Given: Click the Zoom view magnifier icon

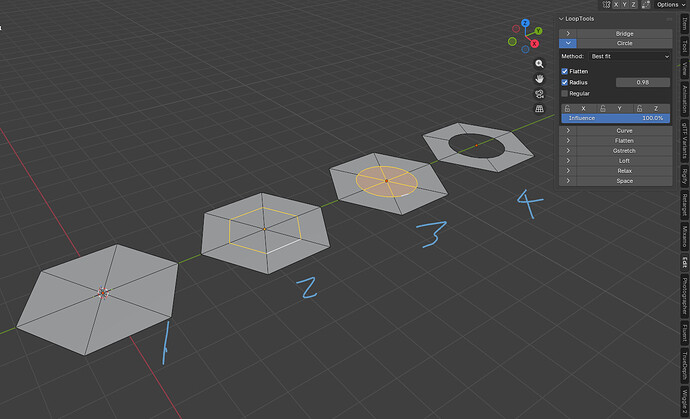Looking at the screenshot, I should tap(539, 64).
